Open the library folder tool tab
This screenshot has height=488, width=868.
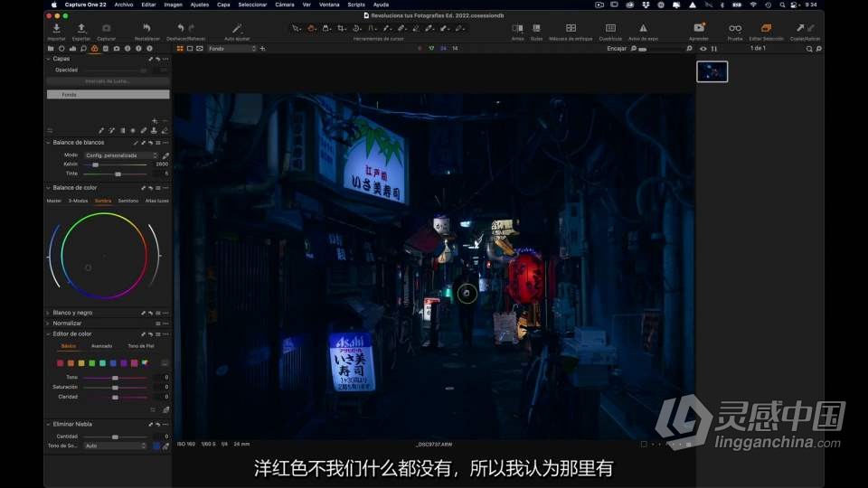(x=51, y=49)
